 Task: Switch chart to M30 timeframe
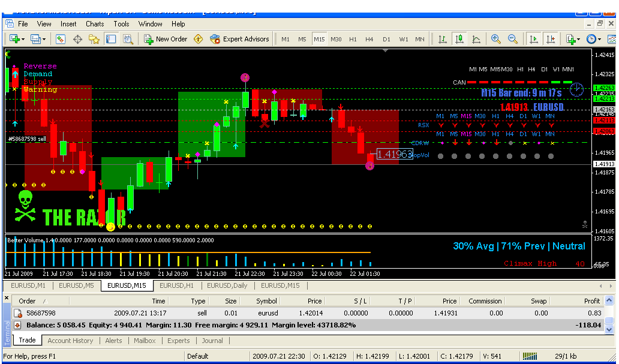[x=336, y=39]
